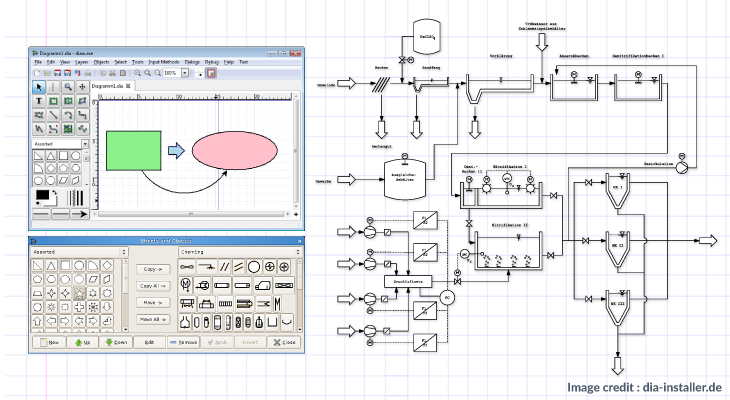The image size is (730, 400).
Task: Choose the Magnify tool in the toolbox
Action: click(x=67, y=87)
